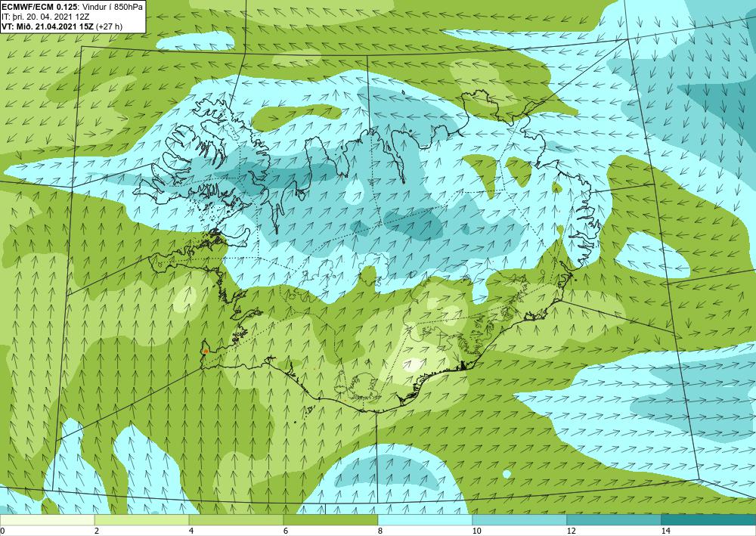Image resolution: width=756 pixels, height=536 pixels.
Task: Click the legend label '8'
Action: 380,531
